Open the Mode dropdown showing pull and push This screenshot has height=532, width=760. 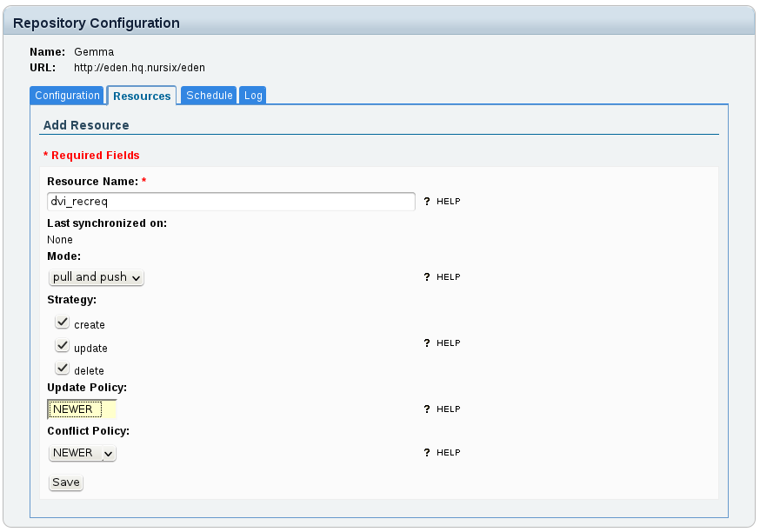[96, 277]
